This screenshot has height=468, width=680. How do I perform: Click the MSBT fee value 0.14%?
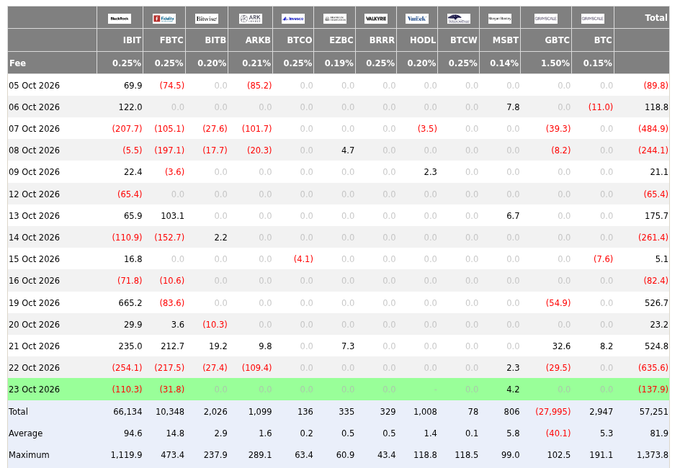[x=504, y=63]
